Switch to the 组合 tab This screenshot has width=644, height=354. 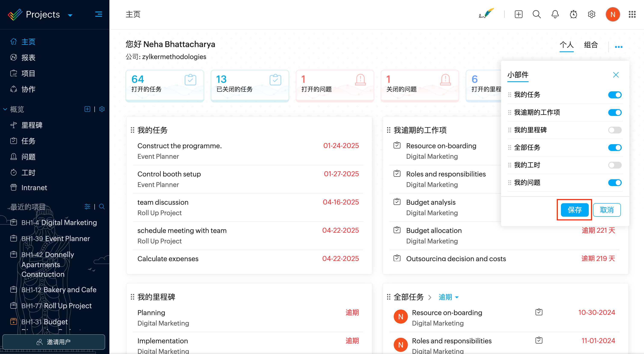(590, 45)
